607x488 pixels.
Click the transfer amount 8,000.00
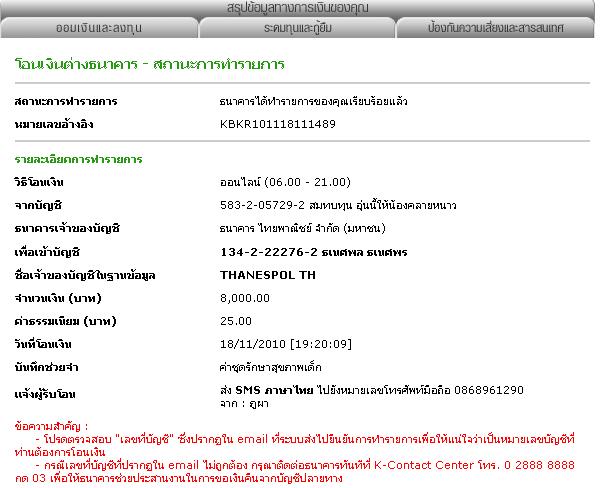244,297
